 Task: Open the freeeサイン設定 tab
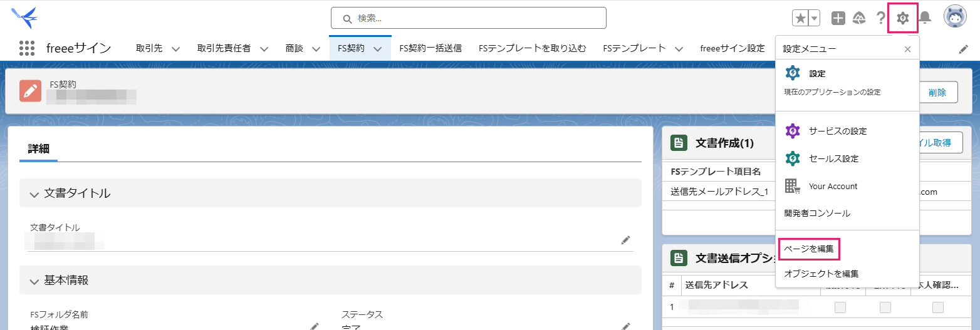(x=732, y=48)
